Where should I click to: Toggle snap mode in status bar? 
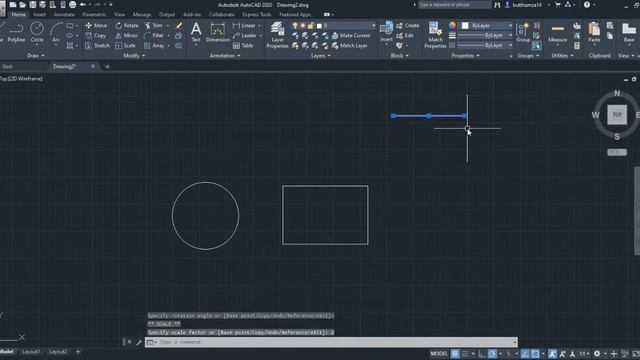[465, 353]
